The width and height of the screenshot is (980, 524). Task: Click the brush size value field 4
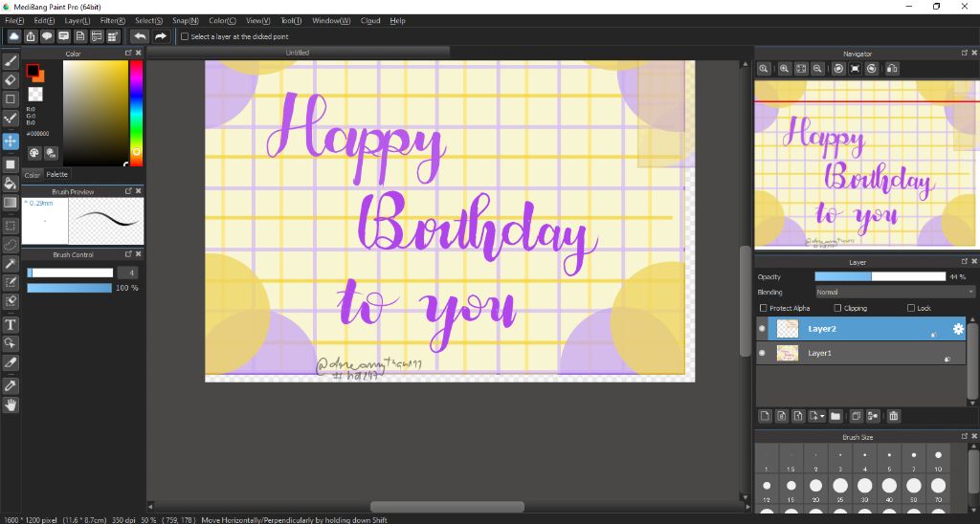127,273
